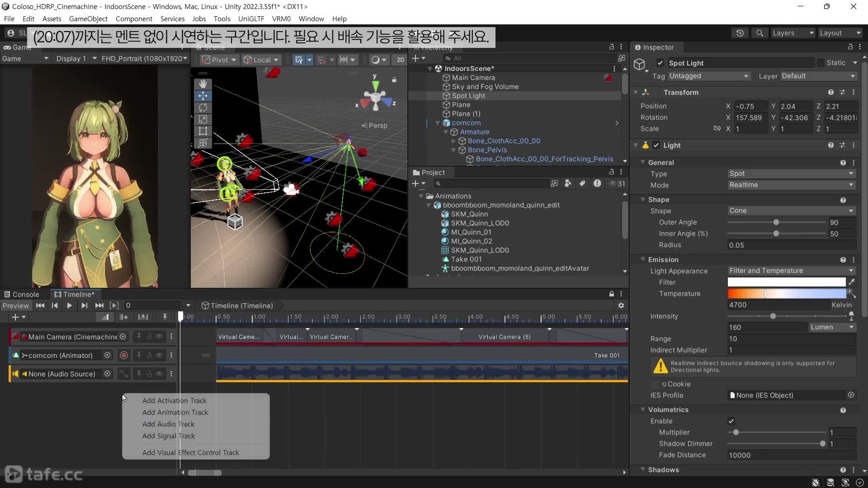Collapse the Armature tree item
Viewport: 868px width, 488px height.
(x=446, y=132)
